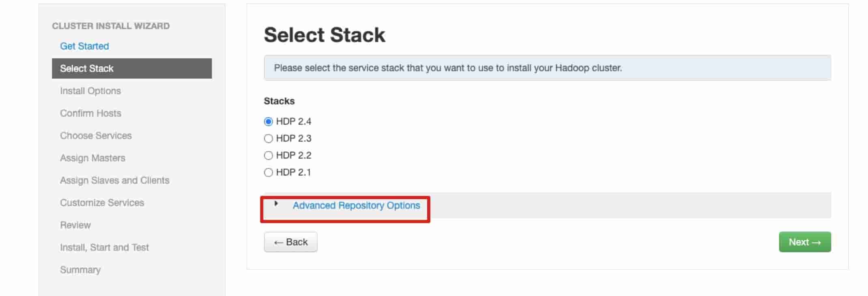Open the Advanced Repository Options link

(356, 206)
